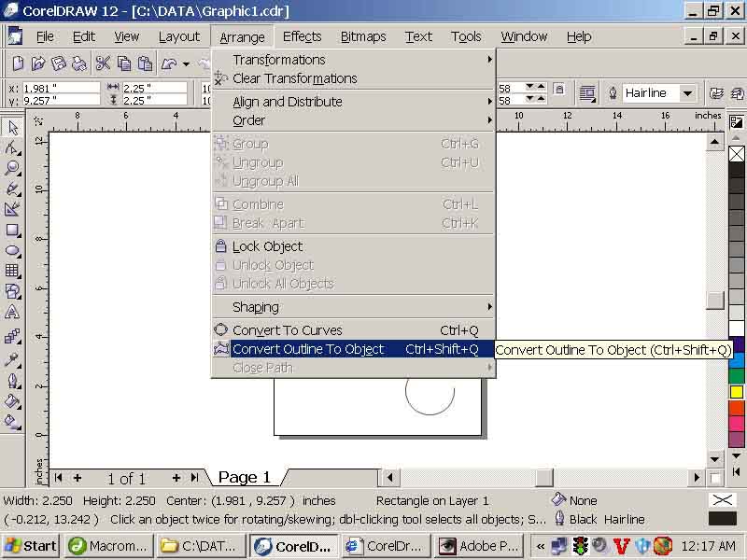Click the Cut scissors icon

coord(103,63)
